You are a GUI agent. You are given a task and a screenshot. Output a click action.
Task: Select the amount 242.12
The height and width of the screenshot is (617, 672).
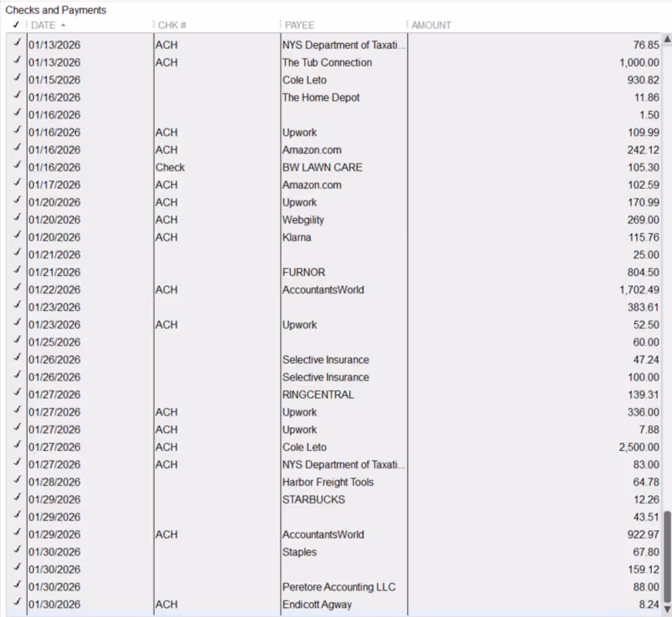coord(643,150)
